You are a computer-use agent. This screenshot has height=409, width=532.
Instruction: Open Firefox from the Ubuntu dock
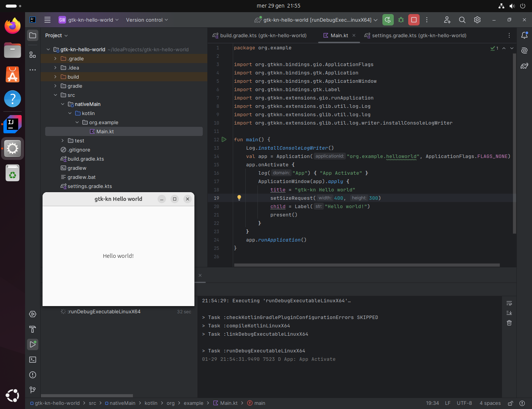(x=13, y=26)
